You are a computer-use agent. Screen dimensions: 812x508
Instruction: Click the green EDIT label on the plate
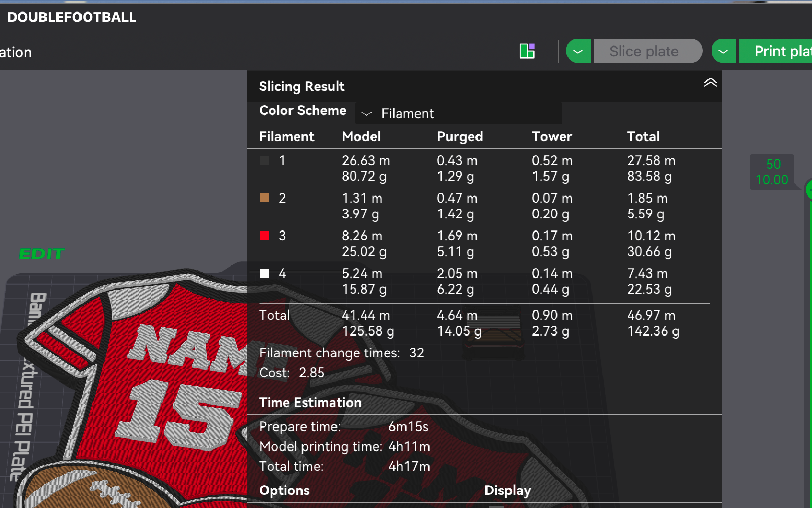click(x=42, y=254)
